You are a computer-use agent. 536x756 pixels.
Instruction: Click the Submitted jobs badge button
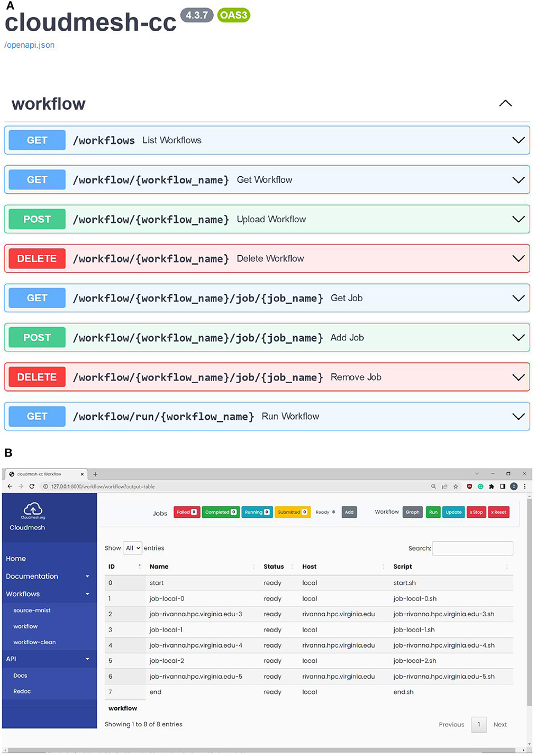coord(292,512)
